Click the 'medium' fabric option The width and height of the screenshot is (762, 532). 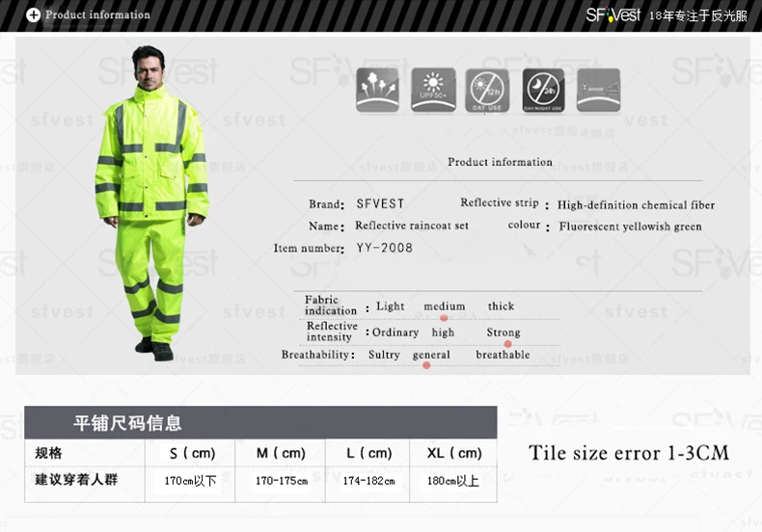(445, 306)
